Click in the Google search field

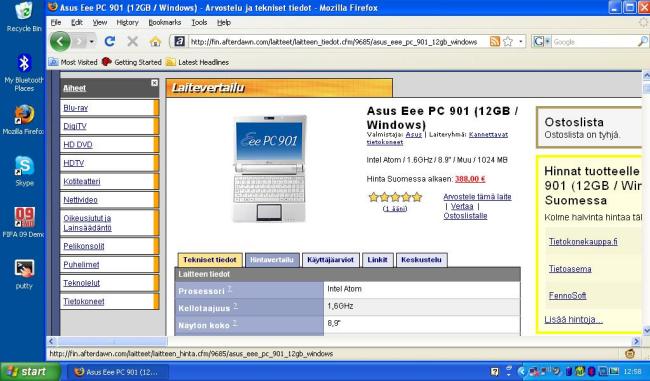tap(595, 41)
